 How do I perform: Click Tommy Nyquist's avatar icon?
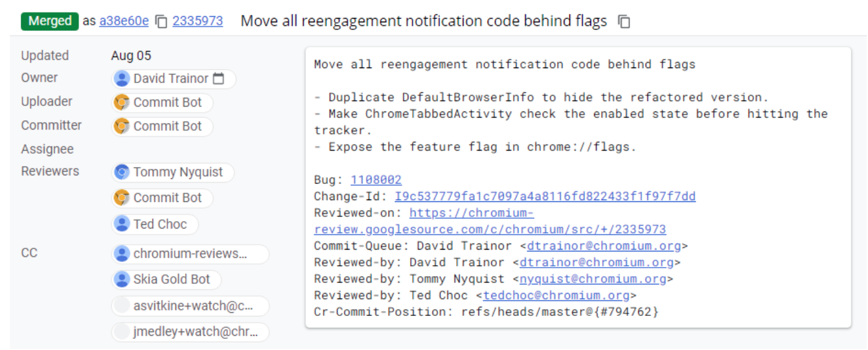(x=122, y=172)
